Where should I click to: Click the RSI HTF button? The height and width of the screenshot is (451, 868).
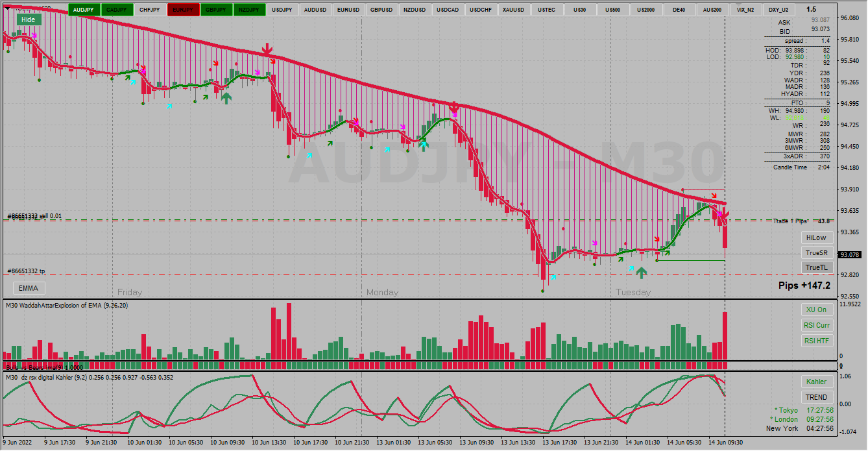click(x=816, y=341)
